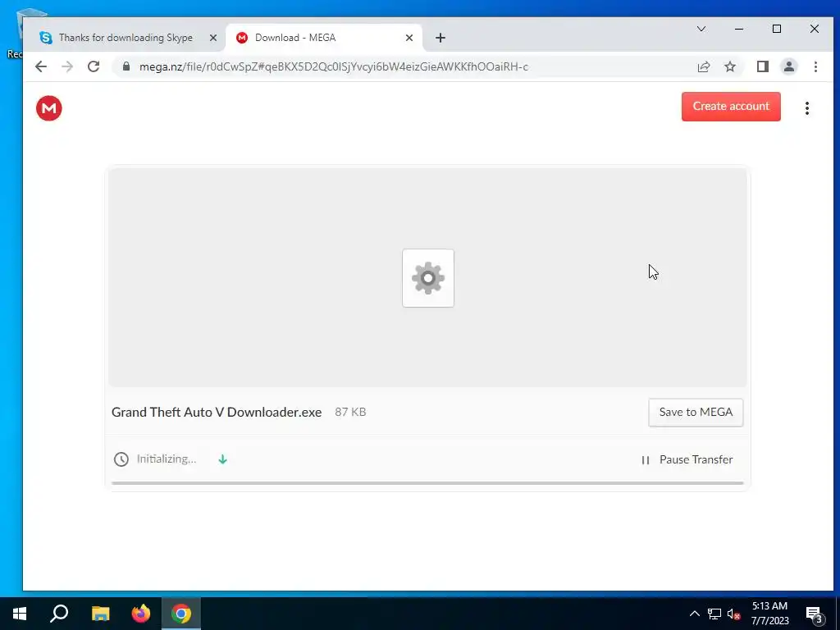Click the Create account button
Viewport: 840px width, 630px height.
coord(731,107)
